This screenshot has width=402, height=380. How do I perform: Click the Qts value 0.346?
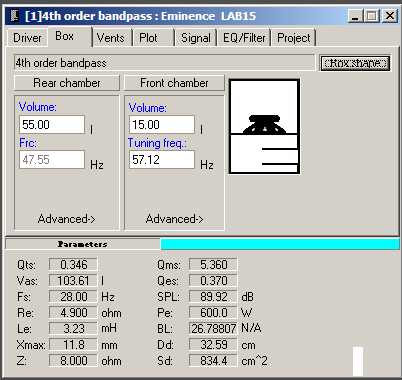click(73, 265)
